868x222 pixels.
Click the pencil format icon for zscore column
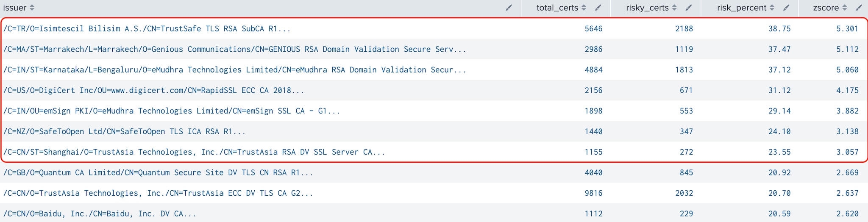(859, 8)
